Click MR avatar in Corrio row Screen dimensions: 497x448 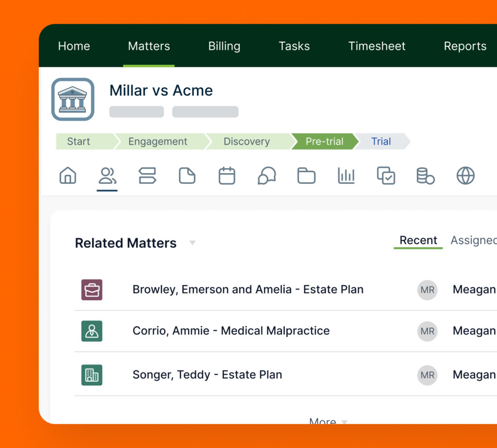427,331
